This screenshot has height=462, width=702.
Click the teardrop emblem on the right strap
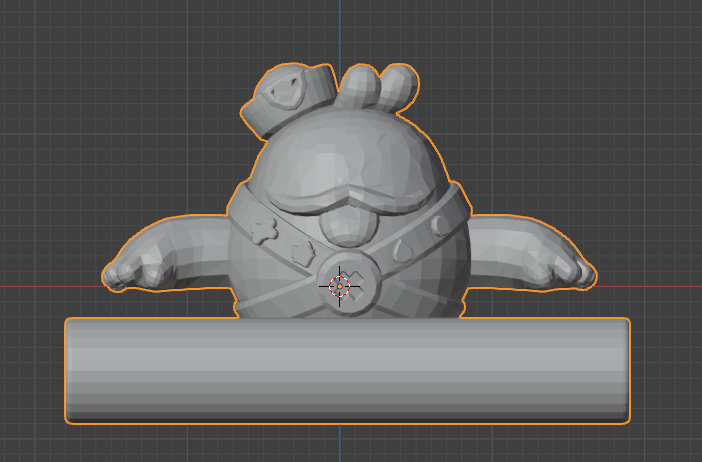coord(404,245)
